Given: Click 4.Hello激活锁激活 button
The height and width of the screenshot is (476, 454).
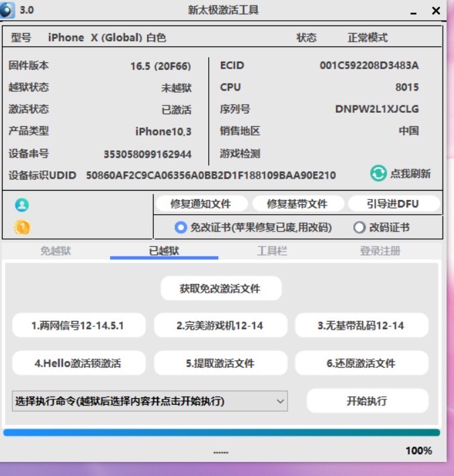Looking at the screenshot, I should coord(79,363).
